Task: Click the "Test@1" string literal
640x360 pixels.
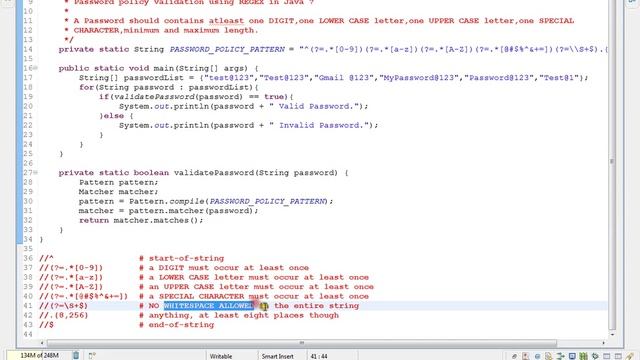Action: coord(559,78)
